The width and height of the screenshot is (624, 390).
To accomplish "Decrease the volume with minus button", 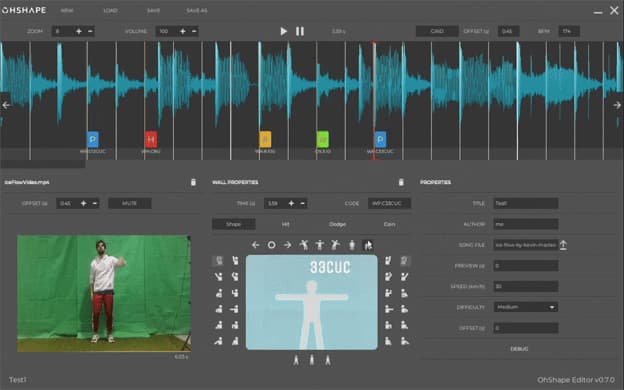I will coord(194,31).
